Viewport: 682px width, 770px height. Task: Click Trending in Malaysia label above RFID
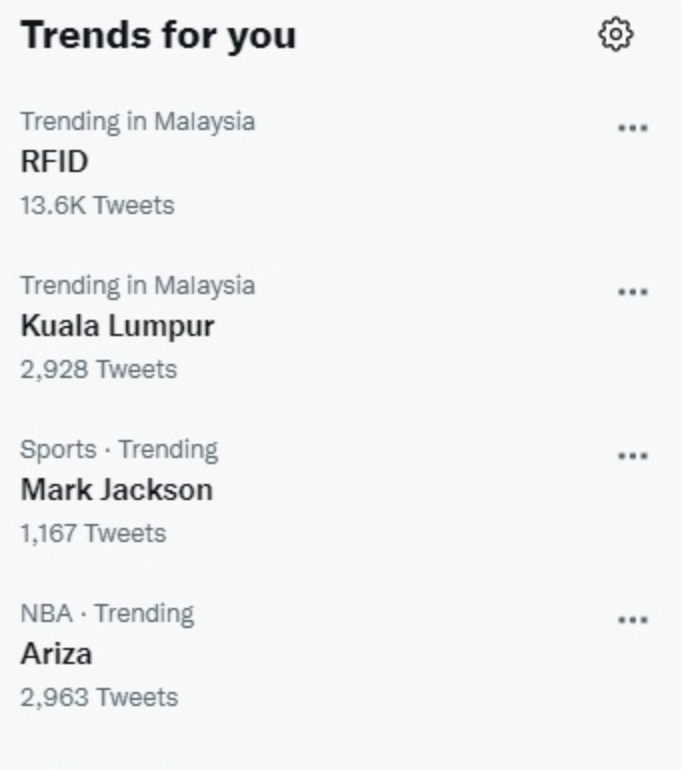coord(137,121)
